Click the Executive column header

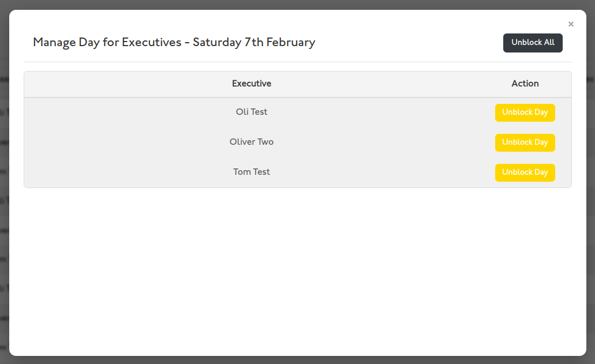[x=252, y=84]
